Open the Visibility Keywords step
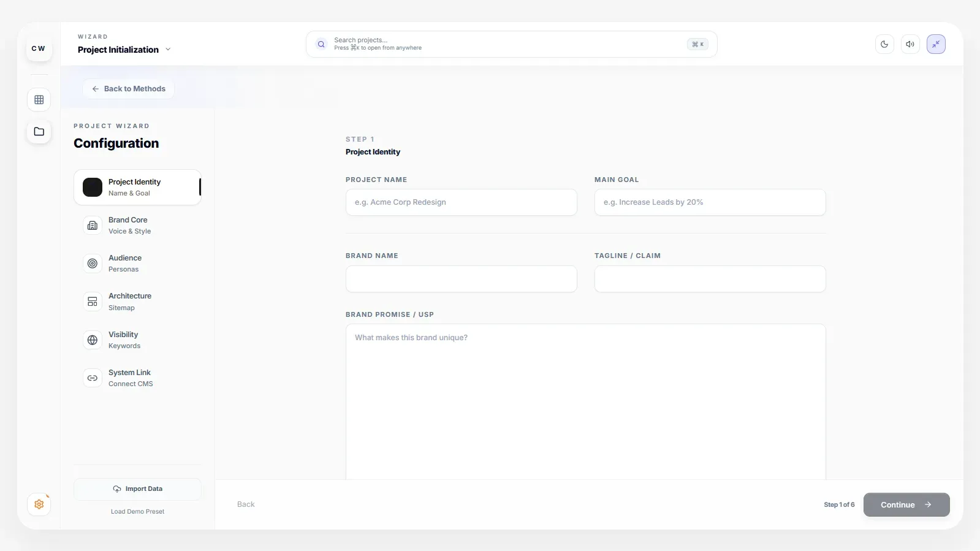Screen dimensions: 980x551 coord(124,340)
